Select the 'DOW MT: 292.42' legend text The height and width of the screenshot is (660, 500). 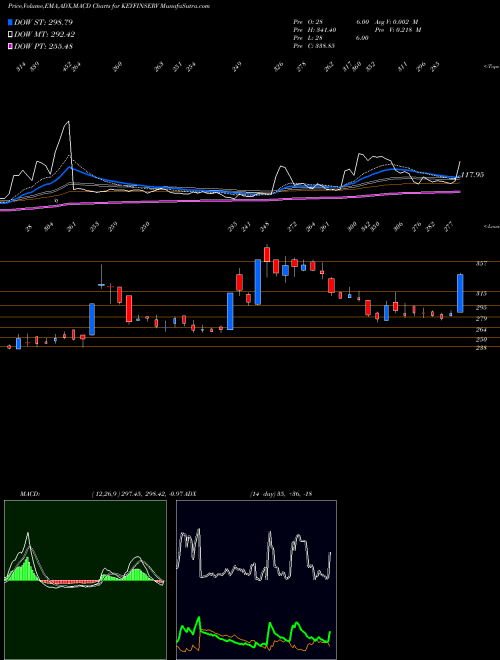pos(45,35)
